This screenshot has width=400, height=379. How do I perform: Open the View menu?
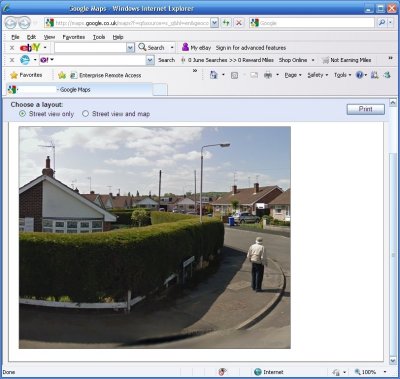point(49,37)
